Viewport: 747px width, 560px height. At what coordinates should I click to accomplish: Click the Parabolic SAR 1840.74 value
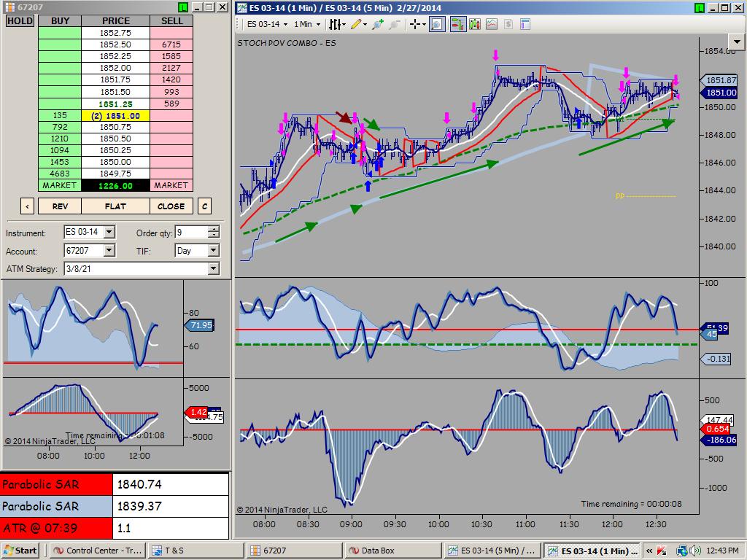tap(170, 484)
